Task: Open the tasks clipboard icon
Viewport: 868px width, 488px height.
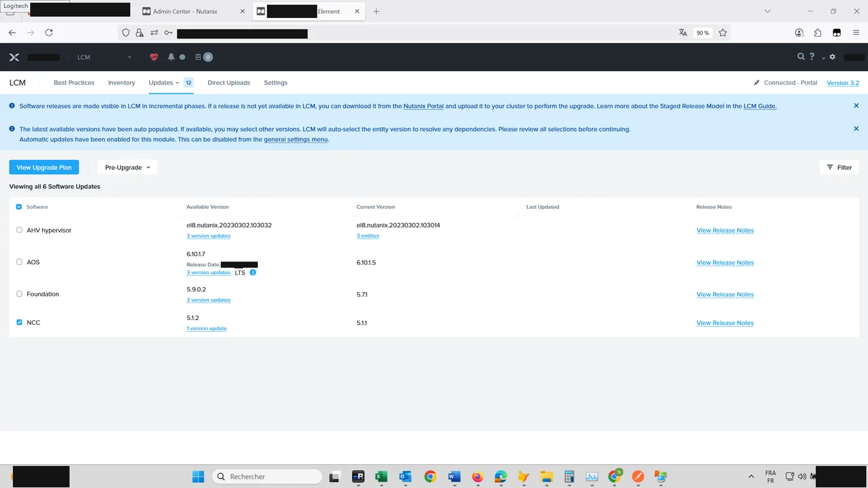Action: tap(198, 57)
